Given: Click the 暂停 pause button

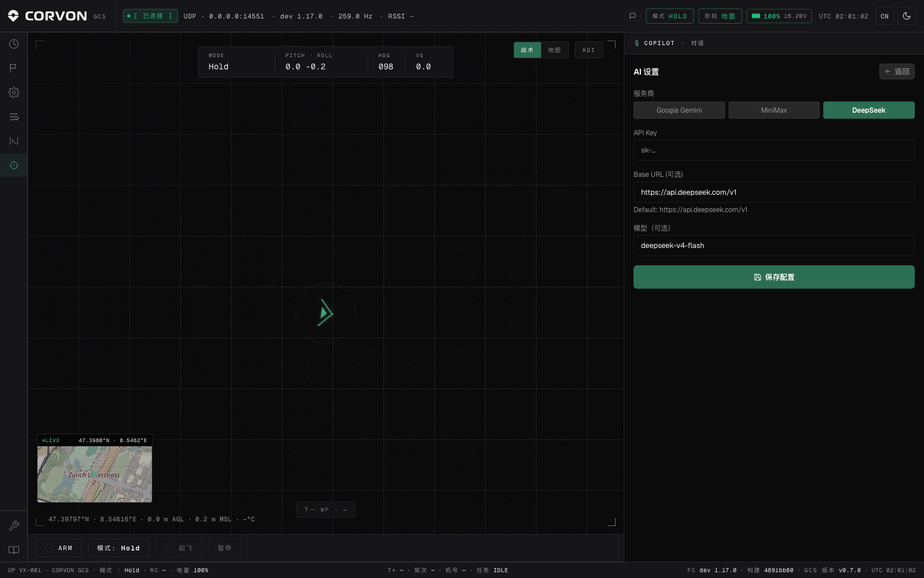Looking at the screenshot, I should [x=225, y=548].
